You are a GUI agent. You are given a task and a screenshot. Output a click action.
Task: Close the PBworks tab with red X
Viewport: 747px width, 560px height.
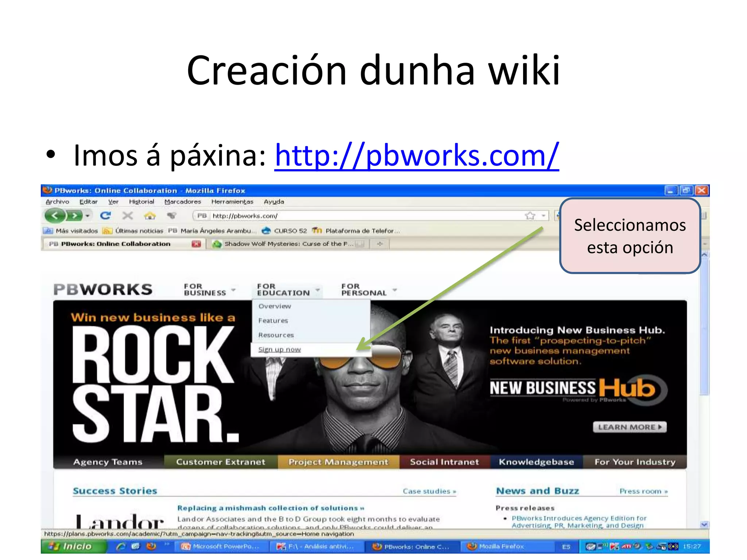(x=196, y=244)
